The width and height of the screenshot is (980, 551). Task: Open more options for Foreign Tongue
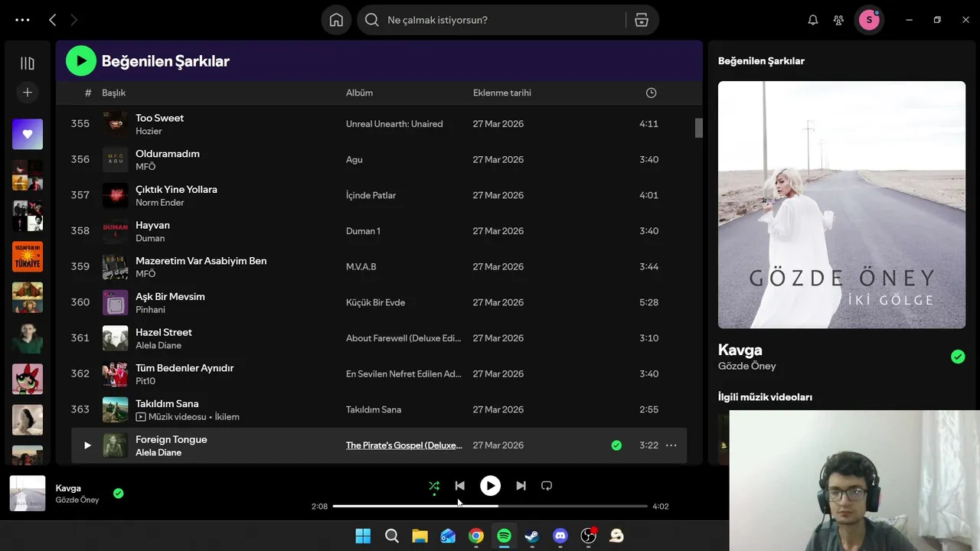[x=671, y=445]
